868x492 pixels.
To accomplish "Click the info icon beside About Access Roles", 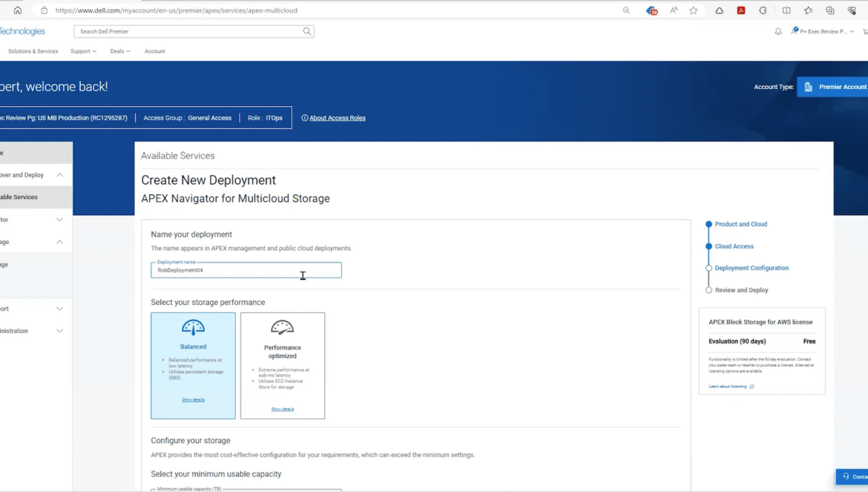I will [304, 118].
